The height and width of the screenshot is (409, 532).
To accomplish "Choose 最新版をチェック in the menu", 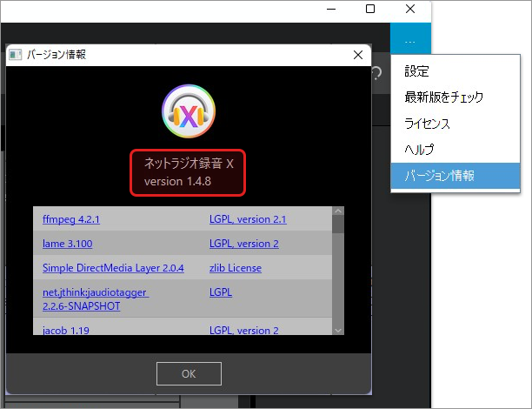I will coord(443,97).
